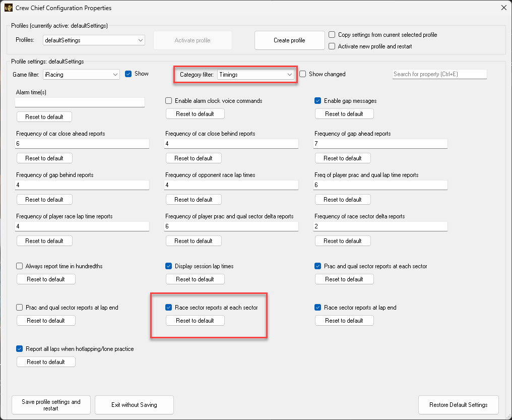Disable the Enable gap messages checkbox

click(x=317, y=101)
